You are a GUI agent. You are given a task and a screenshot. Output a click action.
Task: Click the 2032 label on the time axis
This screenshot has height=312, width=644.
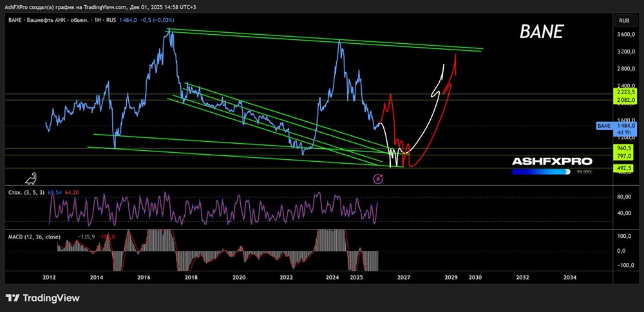[522, 277]
